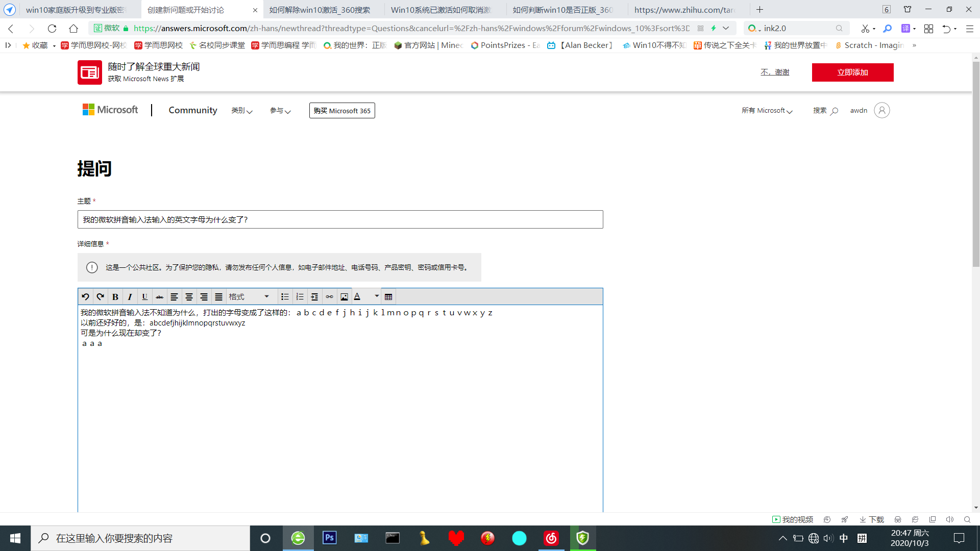Screen dimensions: 980x551
Task: Open the font color dropdown arrow
Action: pos(377,296)
